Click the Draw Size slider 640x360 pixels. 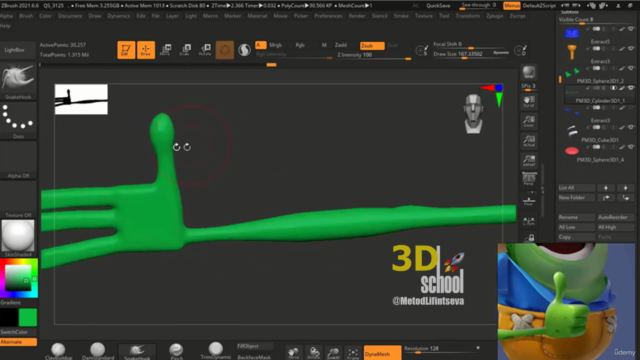471,54
